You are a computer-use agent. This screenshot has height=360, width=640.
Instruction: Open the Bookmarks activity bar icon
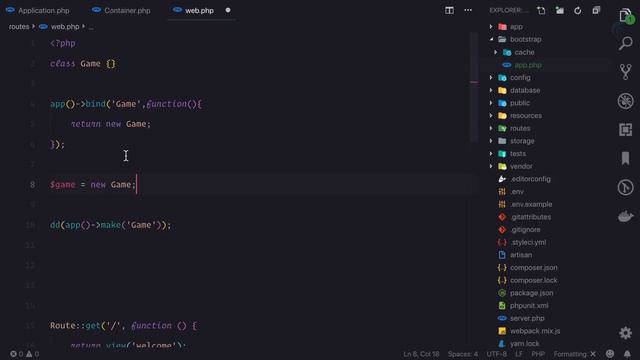[x=625, y=158]
